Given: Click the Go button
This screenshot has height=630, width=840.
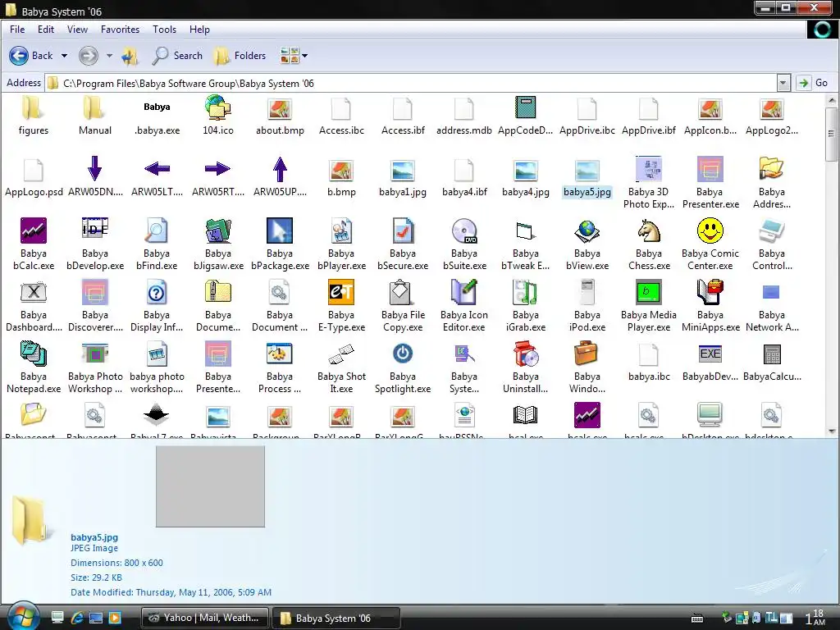Looking at the screenshot, I should pyautogui.click(x=813, y=83).
